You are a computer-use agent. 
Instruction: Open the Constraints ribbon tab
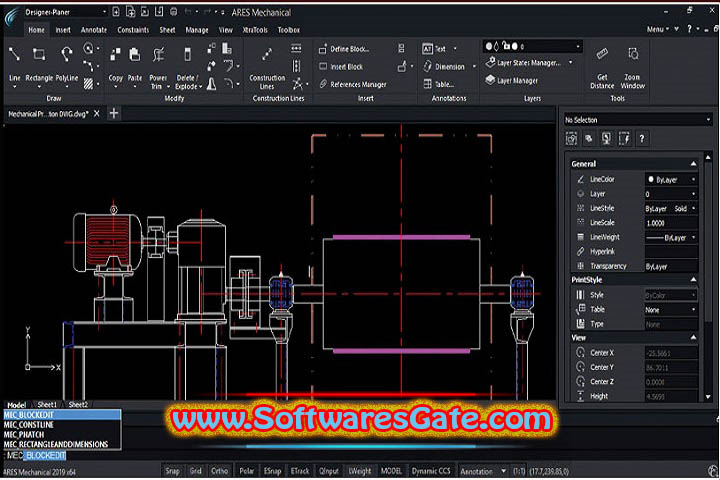click(x=133, y=30)
